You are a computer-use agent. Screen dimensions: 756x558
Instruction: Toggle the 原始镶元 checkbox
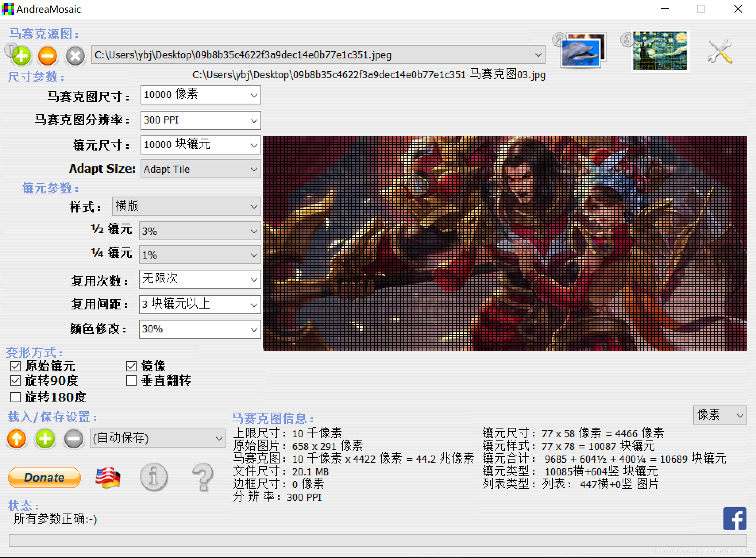click(x=15, y=366)
